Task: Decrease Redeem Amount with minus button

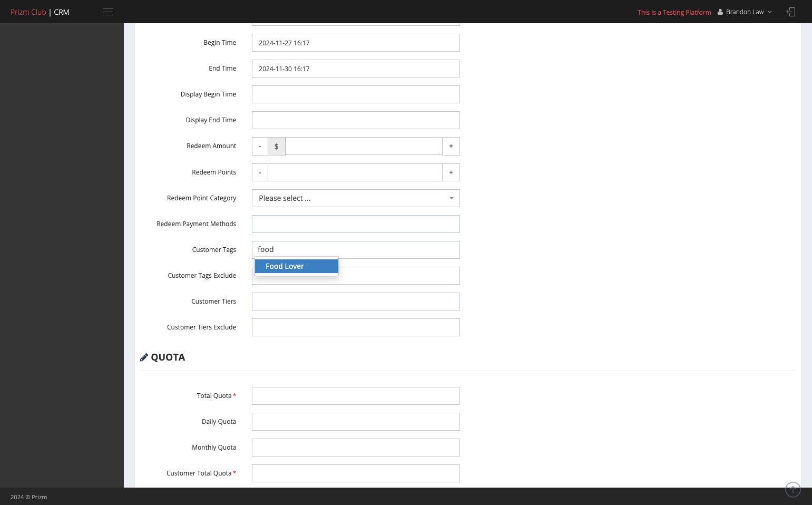Action: click(260, 146)
